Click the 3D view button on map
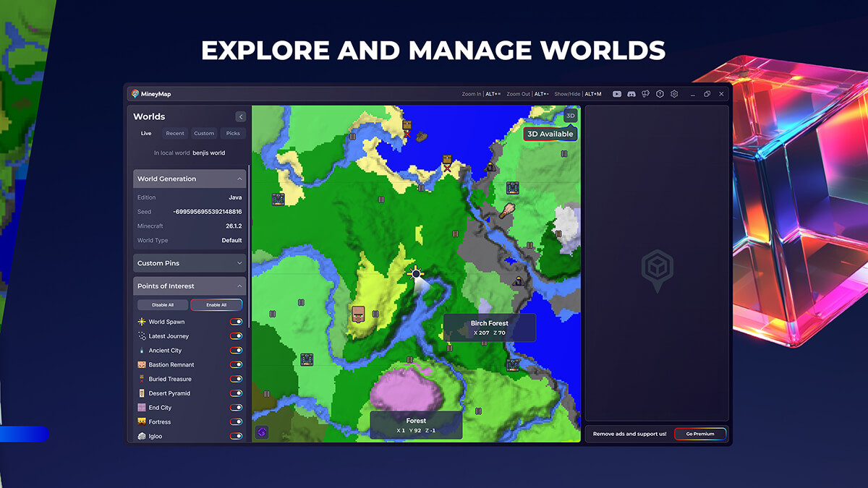This screenshot has height=488, width=868. (570, 116)
